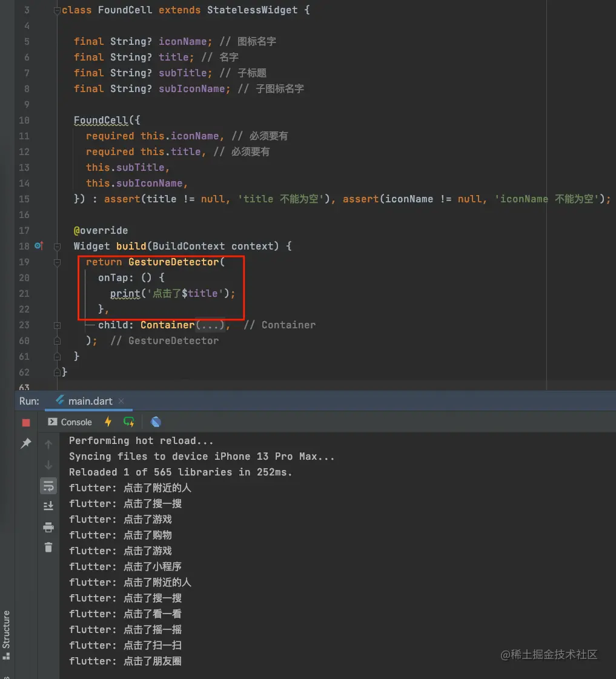Click the @override annotation
This screenshot has height=679, width=616.
(x=101, y=230)
